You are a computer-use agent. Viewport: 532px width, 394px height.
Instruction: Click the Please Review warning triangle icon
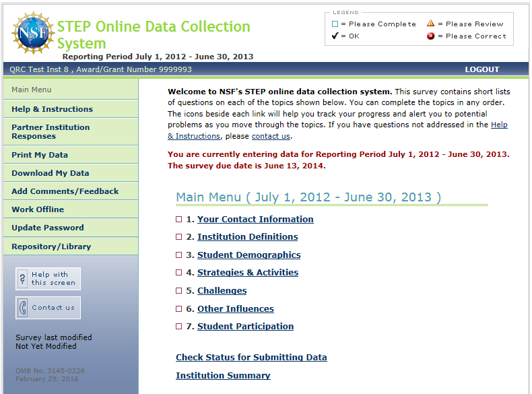(430, 23)
